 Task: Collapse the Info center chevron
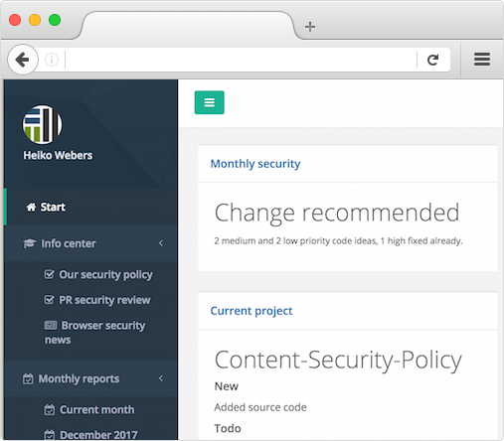pyautogui.click(x=161, y=243)
